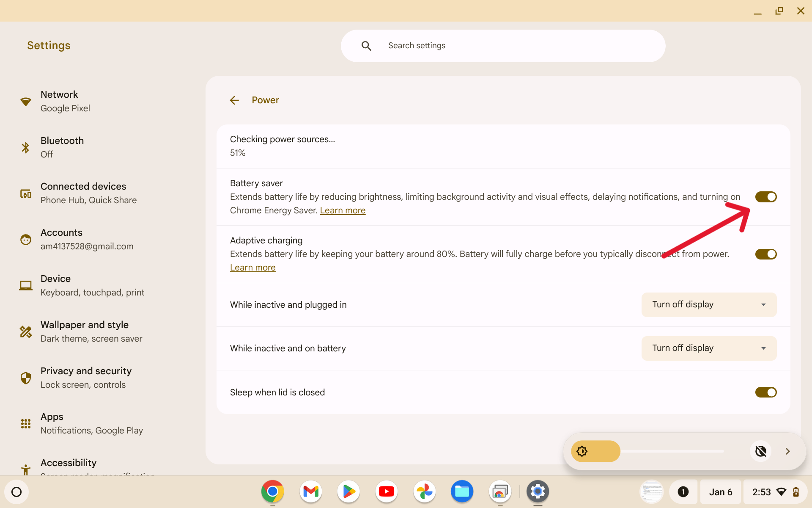Click the Search settings input field
The height and width of the screenshot is (508, 812).
tap(503, 45)
